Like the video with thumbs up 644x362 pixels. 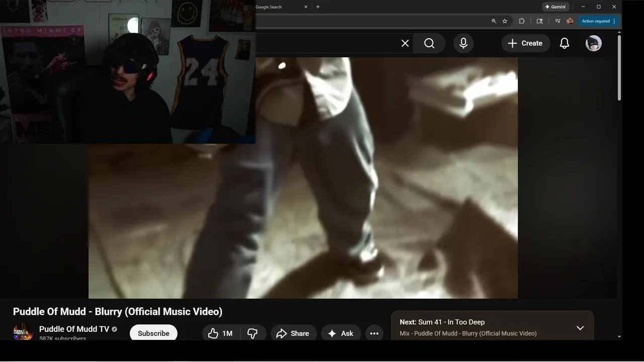pos(220,333)
